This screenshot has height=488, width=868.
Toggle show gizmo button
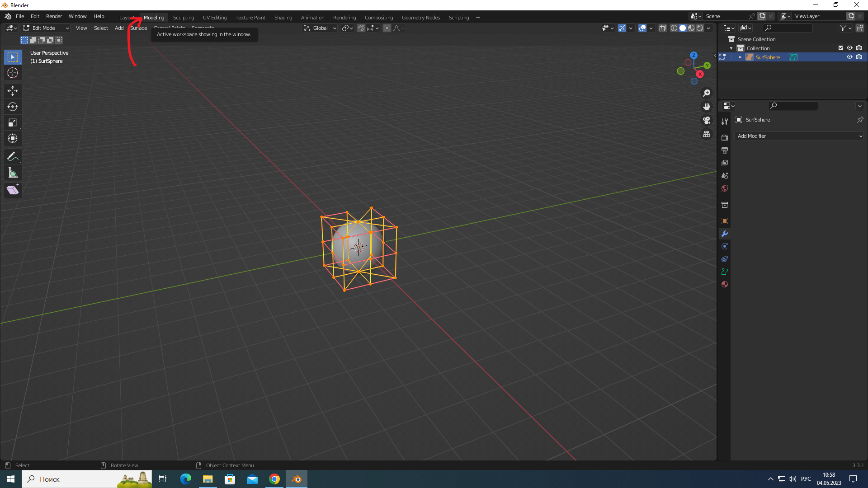(622, 28)
